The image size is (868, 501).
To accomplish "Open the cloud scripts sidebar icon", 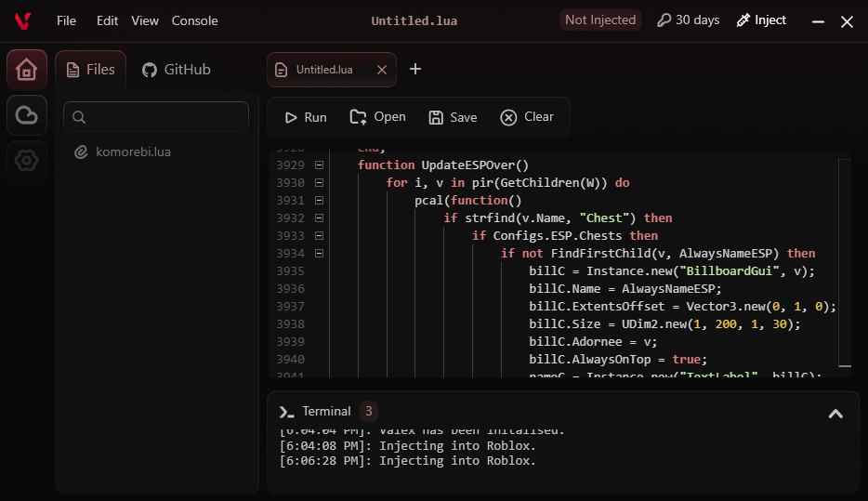I will 27,115.
